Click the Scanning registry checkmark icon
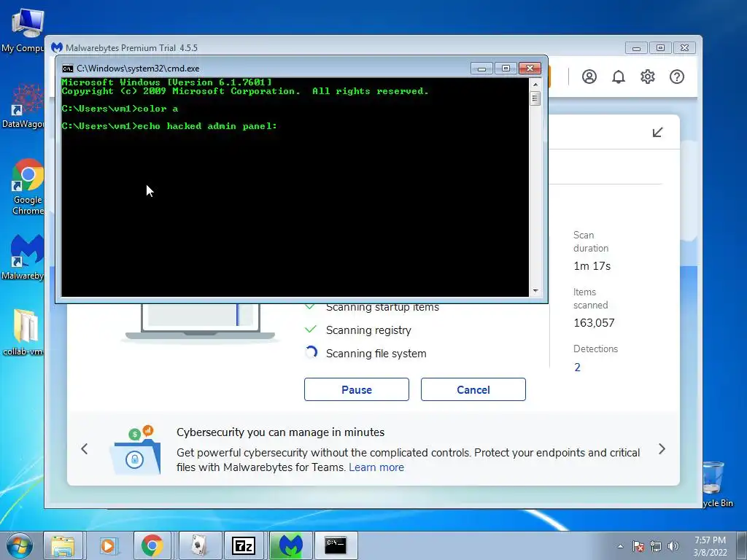The height and width of the screenshot is (560, 747). click(x=311, y=330)
